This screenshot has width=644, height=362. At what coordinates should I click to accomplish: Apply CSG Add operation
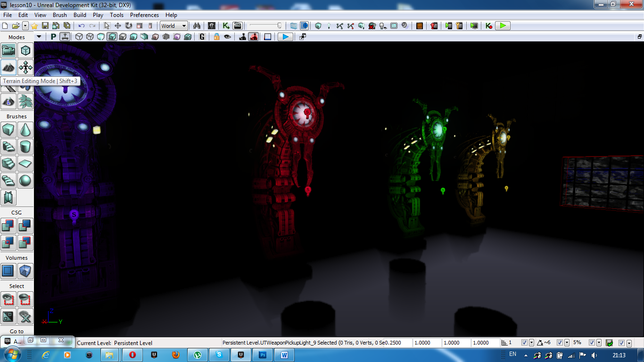tap(8, 226)
